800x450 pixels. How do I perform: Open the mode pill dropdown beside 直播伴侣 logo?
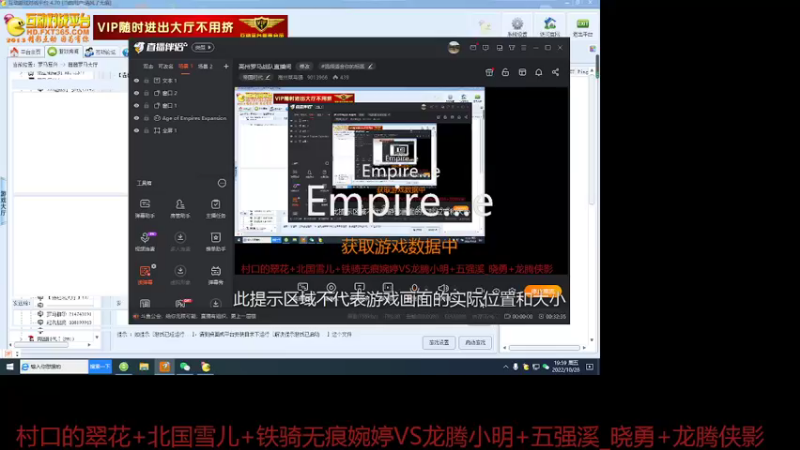pyautogui.click(x=203, y=47)
